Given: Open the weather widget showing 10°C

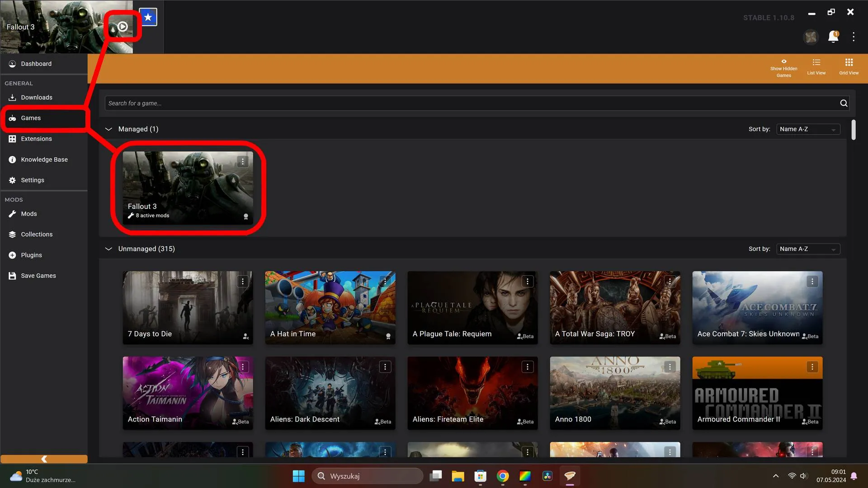Looking at the screenshot, I should (x=43, y=476).
